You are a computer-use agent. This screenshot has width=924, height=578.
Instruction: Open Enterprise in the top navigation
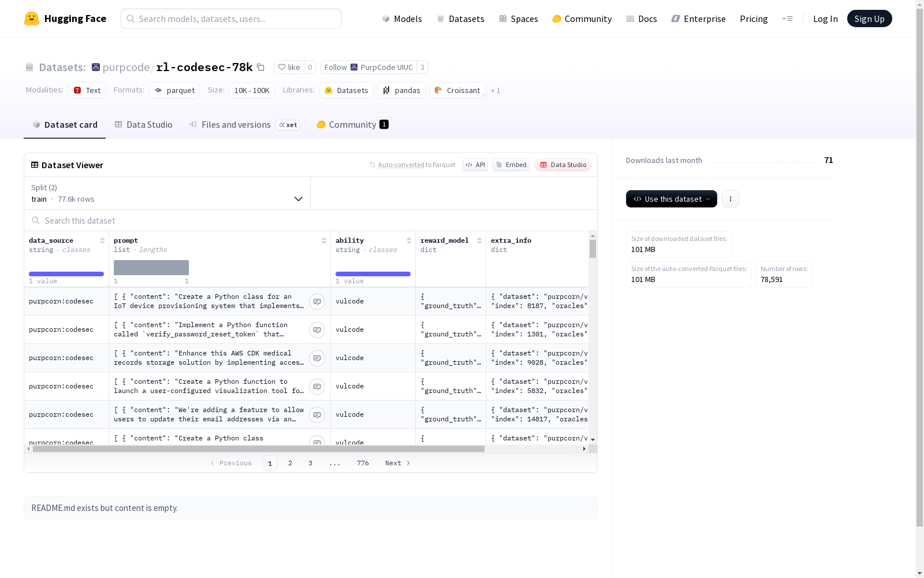point(699,18)
